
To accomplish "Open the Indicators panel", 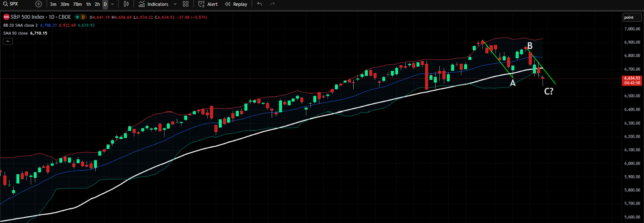I will [x=154, y=4].
